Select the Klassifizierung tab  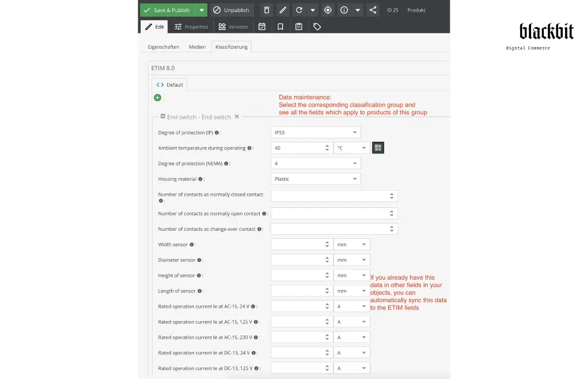pos(231,47)
